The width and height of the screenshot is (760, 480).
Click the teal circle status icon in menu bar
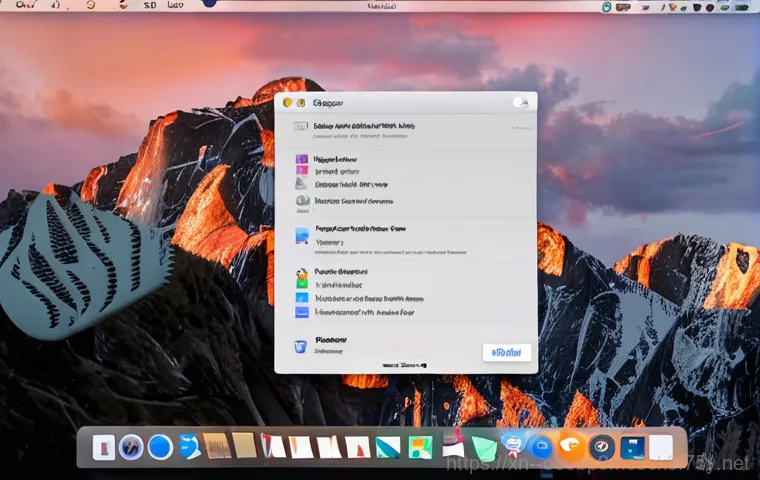coord(607,6)
